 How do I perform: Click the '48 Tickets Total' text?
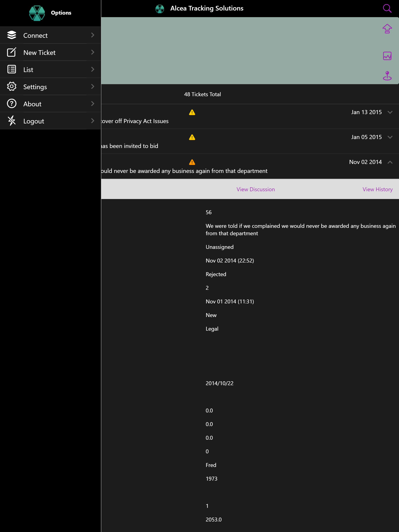(x=202, y=94)
